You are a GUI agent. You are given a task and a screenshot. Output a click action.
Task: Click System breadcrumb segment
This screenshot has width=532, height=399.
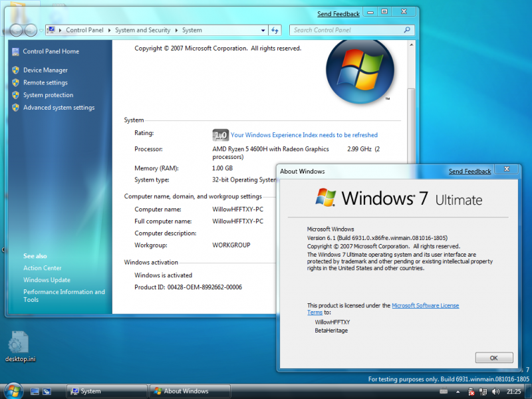click(192, 30)
